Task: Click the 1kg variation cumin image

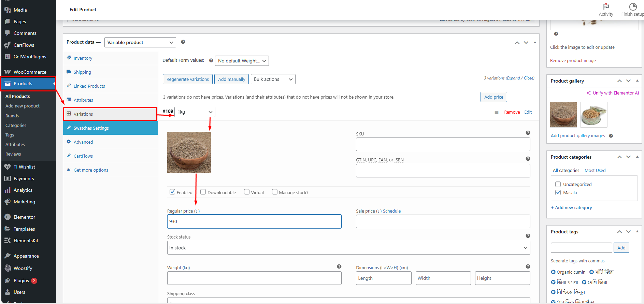Action: (x=189, y=152)
